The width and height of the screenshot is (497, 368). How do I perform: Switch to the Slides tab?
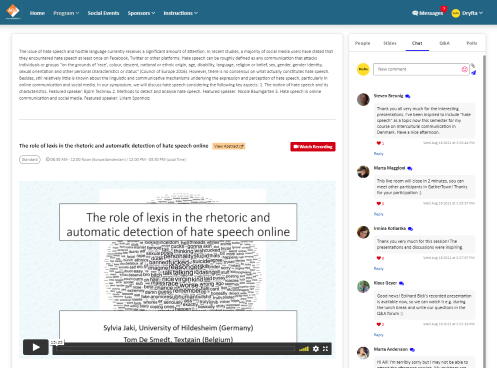[390, 43]
